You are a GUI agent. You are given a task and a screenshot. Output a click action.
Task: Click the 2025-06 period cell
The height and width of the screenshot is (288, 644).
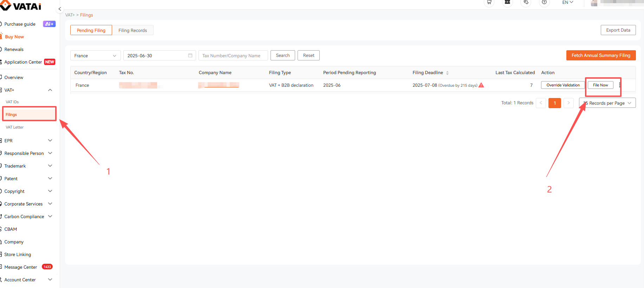click(332, 85)
